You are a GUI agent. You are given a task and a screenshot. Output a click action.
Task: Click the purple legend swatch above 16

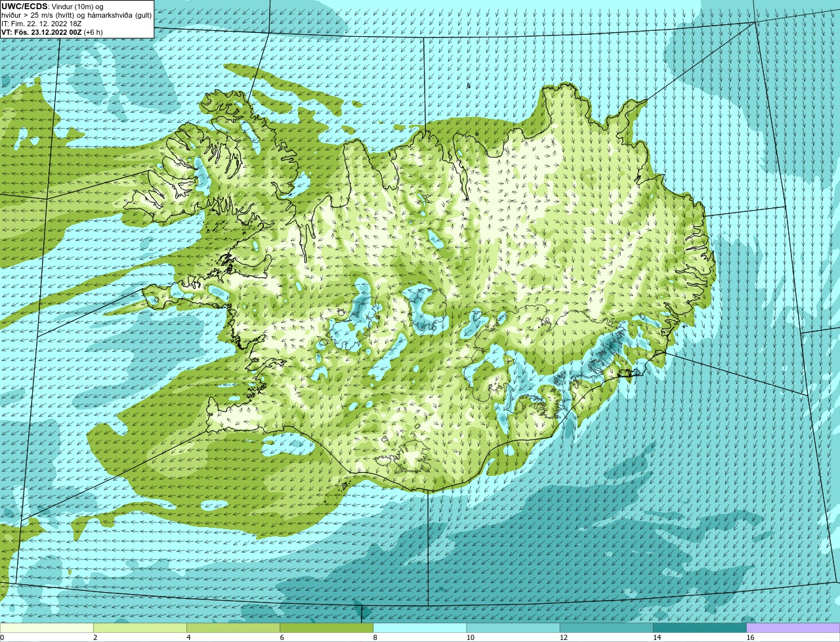793,628
